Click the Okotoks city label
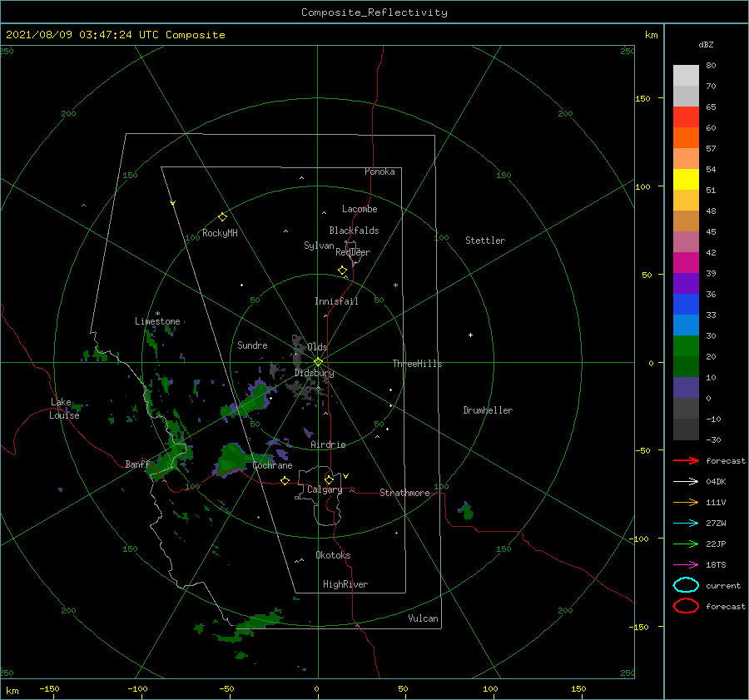749x700 pixels. coord(333,555)
